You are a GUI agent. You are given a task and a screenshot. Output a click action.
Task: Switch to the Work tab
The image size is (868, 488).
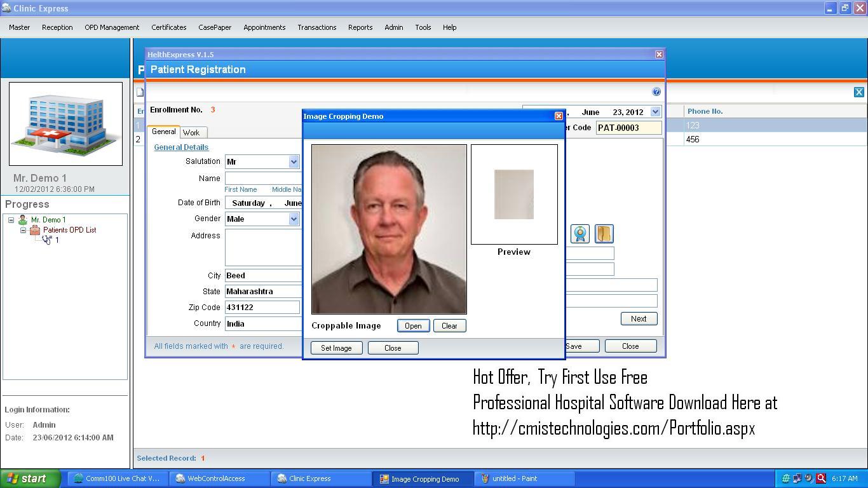[193, 132]
